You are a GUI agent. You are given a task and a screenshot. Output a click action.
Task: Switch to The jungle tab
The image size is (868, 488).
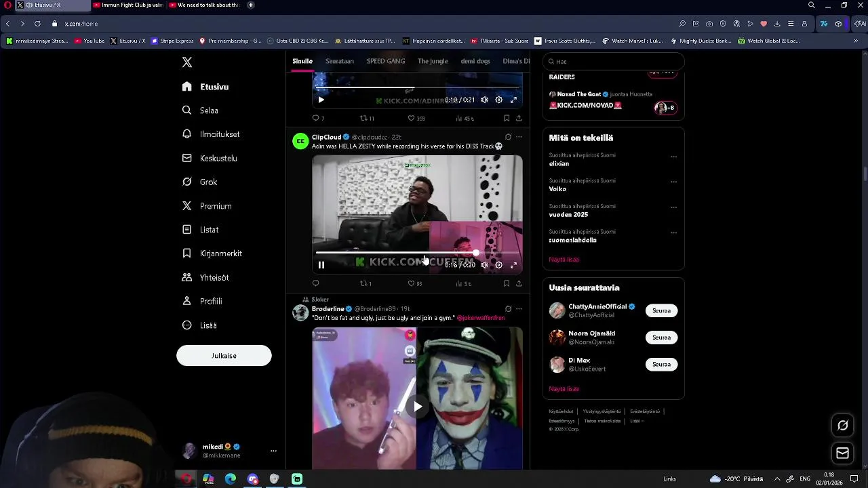433,61
